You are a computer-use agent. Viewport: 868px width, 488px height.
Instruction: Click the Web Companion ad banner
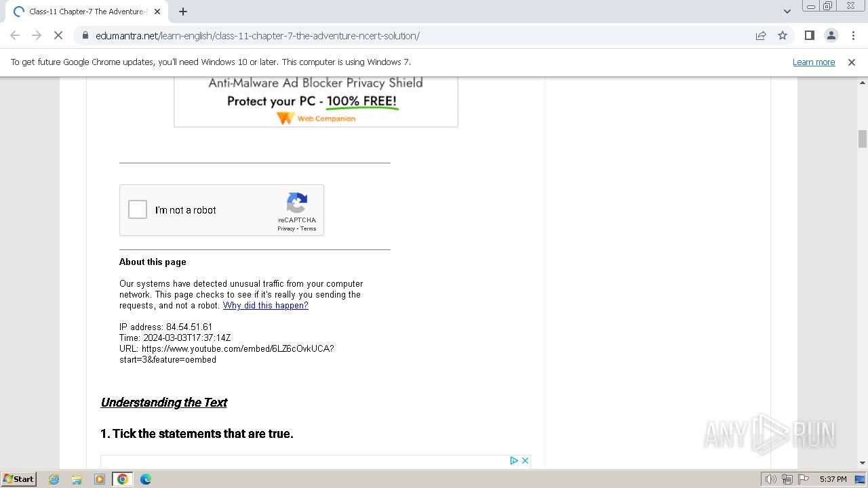coord(316,102)
